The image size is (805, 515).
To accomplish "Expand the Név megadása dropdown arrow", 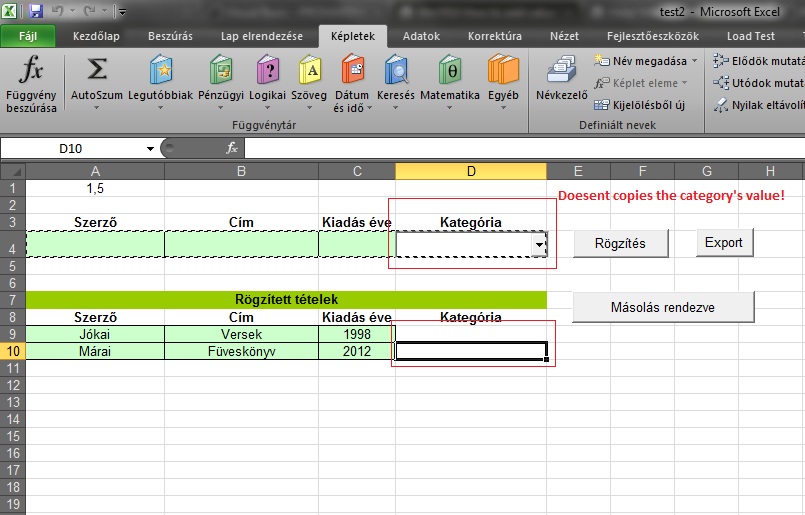I will pyautogui.click(x=695, y=61).
